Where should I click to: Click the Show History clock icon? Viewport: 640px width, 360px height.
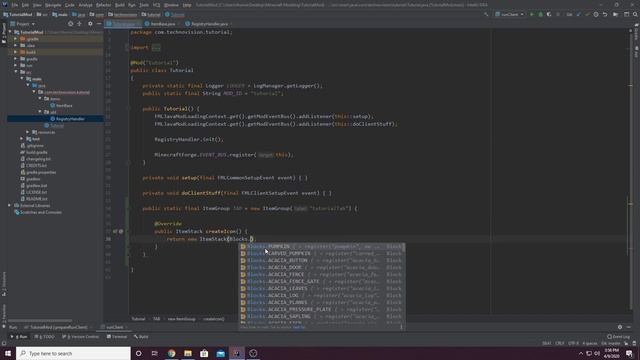click(596, 14)
